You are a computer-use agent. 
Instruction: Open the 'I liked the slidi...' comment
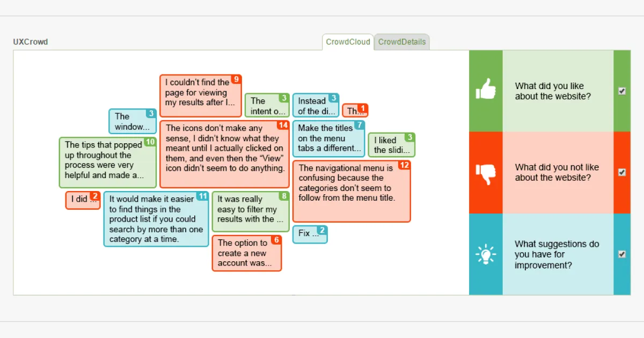coord(391,144)
